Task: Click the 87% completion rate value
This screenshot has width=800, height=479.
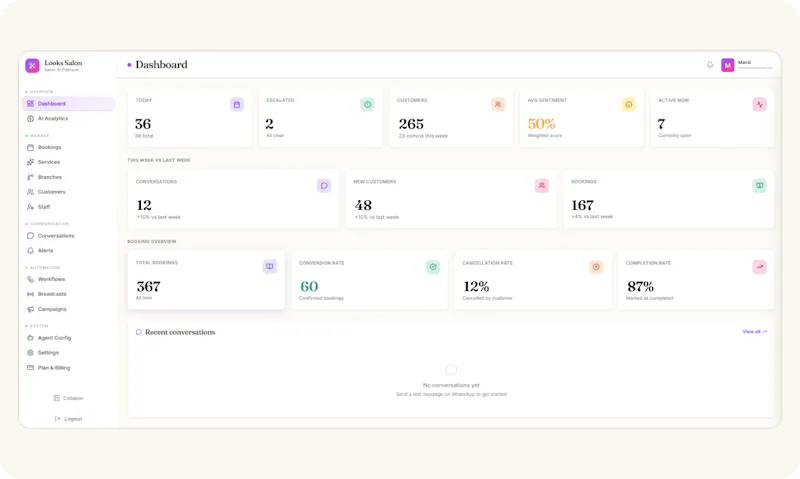Action: 640,286
